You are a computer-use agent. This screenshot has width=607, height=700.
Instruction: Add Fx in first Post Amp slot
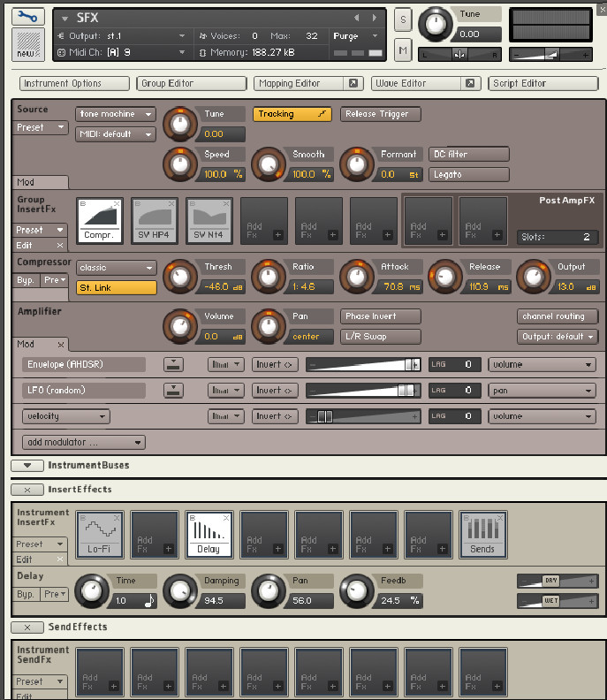[x=429, y=221]
